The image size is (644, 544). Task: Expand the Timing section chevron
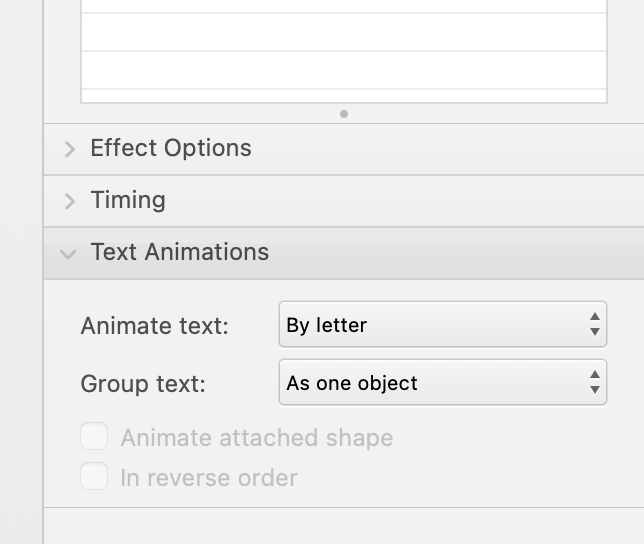point(70,201)
